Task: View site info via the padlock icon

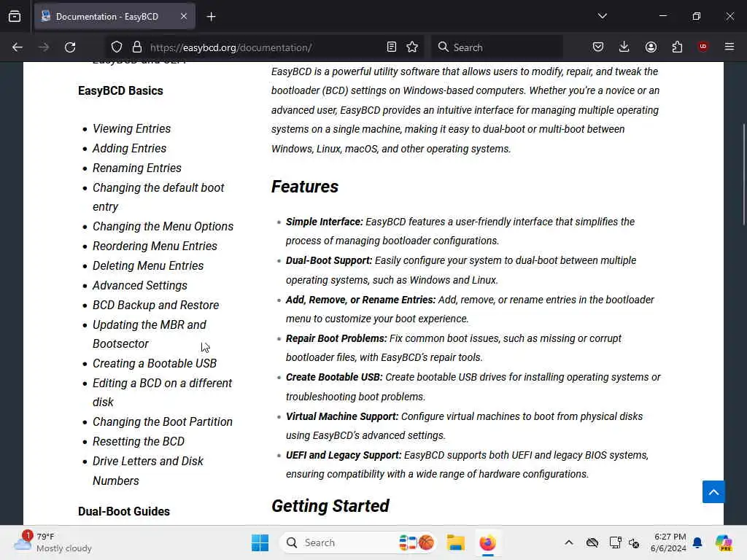Action: pos(137,47)
